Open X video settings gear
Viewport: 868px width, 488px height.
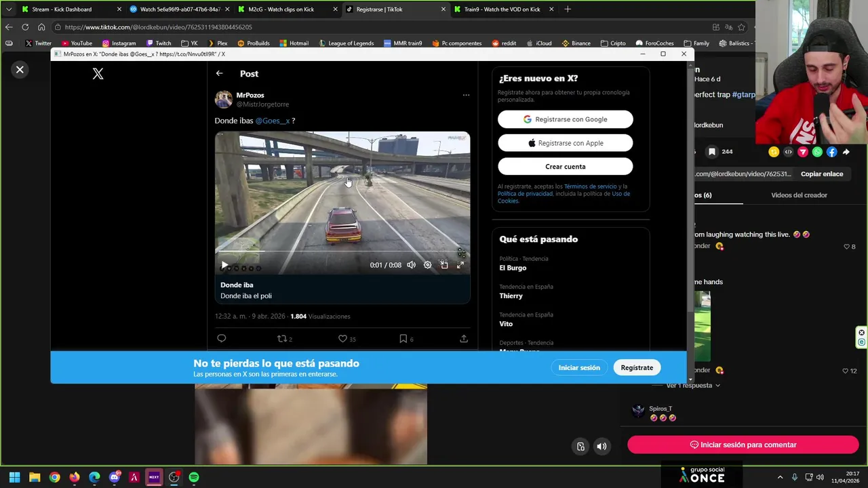click(427, 265)
